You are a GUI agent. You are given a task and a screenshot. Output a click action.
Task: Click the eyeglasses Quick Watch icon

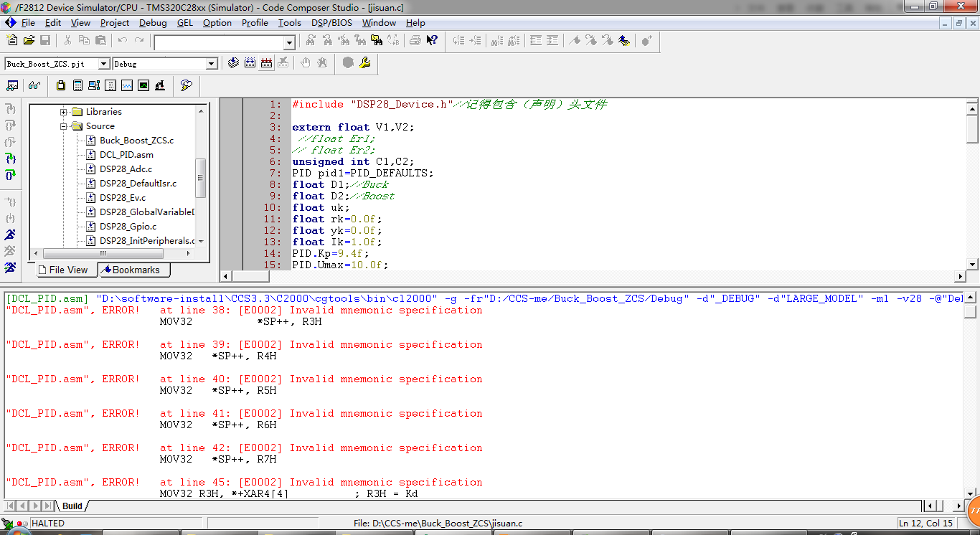34,85
